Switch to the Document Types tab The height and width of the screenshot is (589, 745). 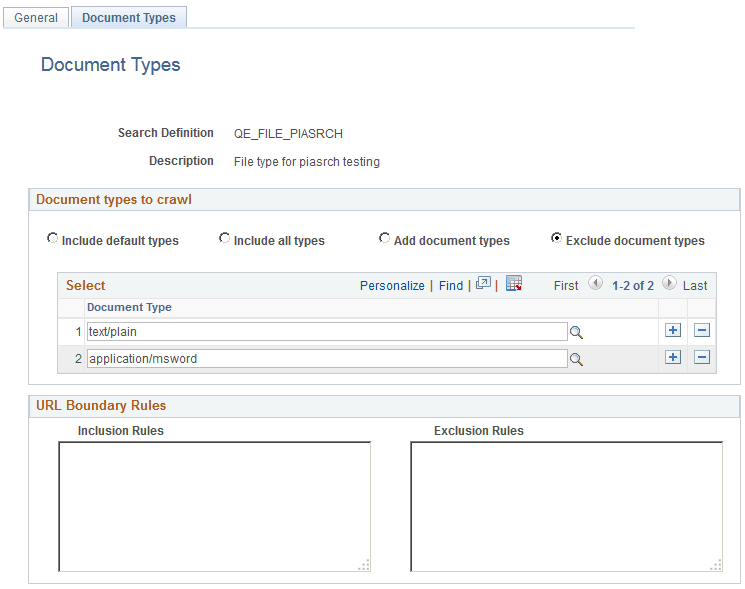(x=129, y=18)
